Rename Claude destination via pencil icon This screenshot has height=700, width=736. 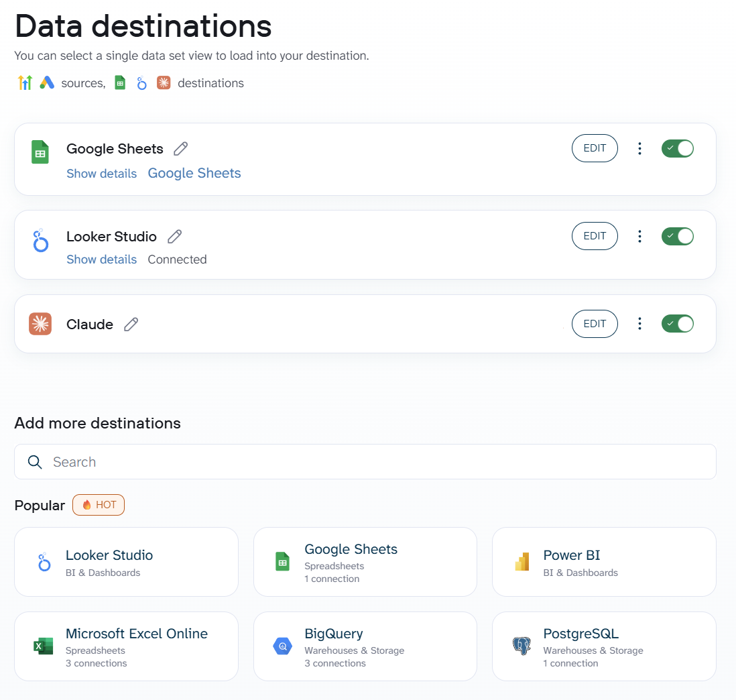pyautogui.click(x=131, y=325)
